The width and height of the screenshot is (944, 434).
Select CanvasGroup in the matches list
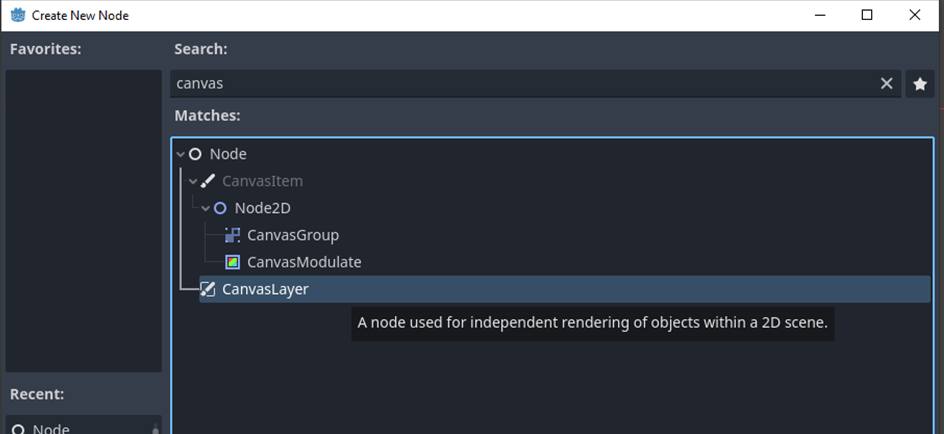[x=293, y=235]
